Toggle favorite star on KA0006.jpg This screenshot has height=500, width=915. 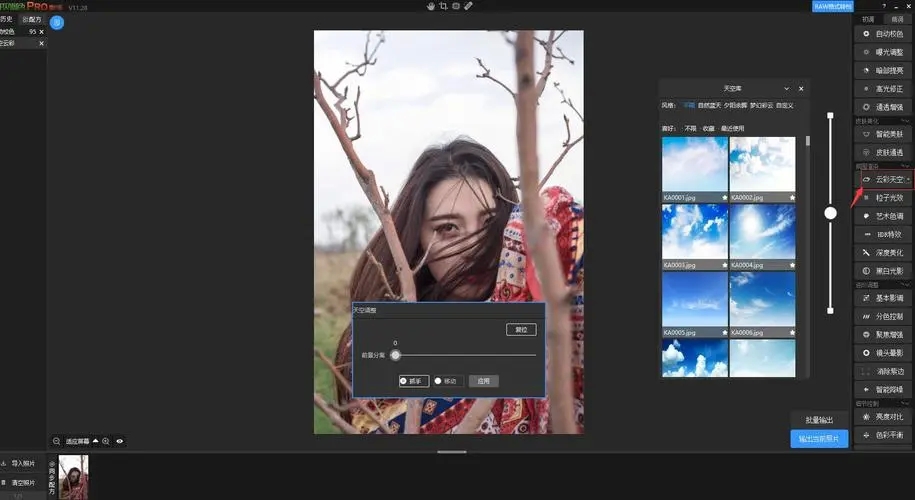pyautogui.click(x=792, y=333)
